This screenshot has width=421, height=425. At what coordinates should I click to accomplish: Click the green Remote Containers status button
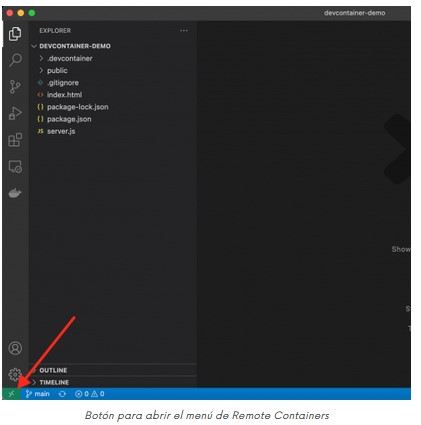[x=11, y=394]
